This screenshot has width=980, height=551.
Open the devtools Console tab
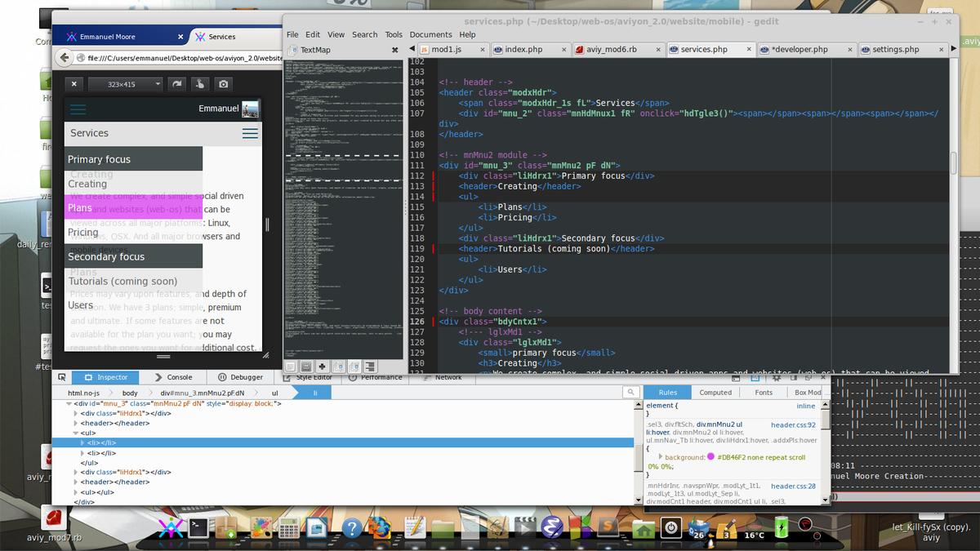pos(172,377)
